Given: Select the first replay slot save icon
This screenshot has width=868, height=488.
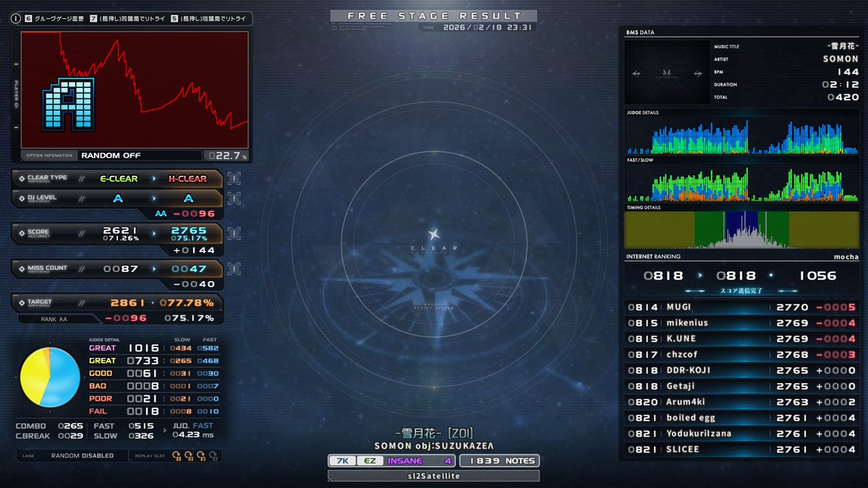Looking at the screenshot, I should 176,455.
